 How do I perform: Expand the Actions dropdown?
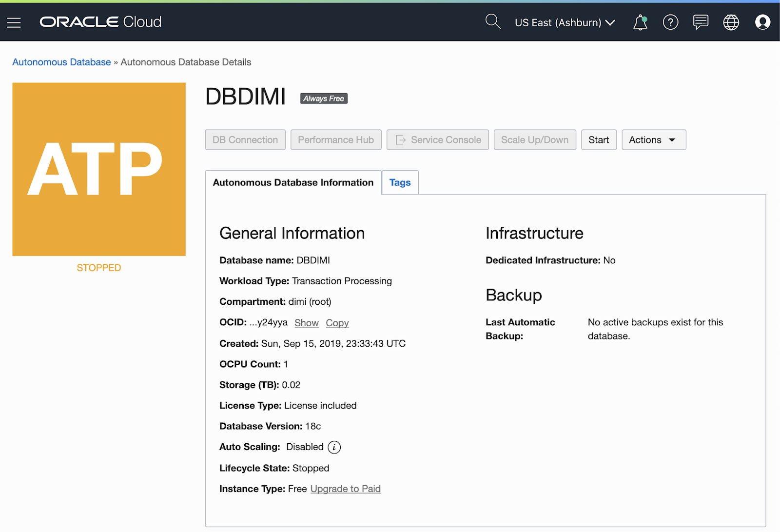click(654, 140)
